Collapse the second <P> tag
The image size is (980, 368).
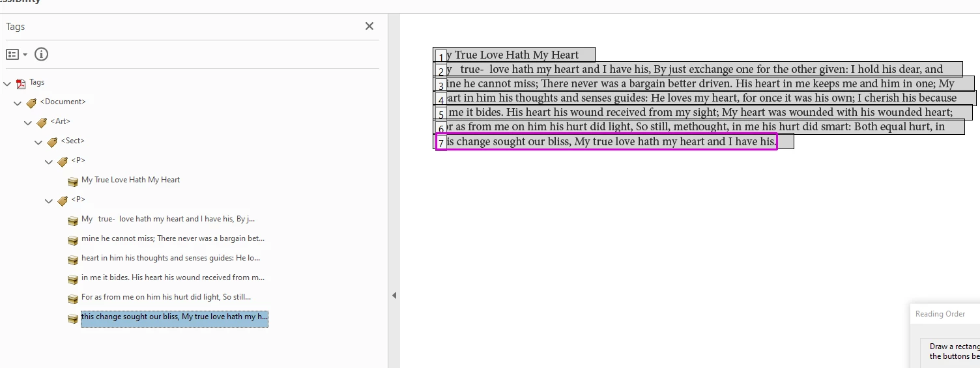click(49, 201)
